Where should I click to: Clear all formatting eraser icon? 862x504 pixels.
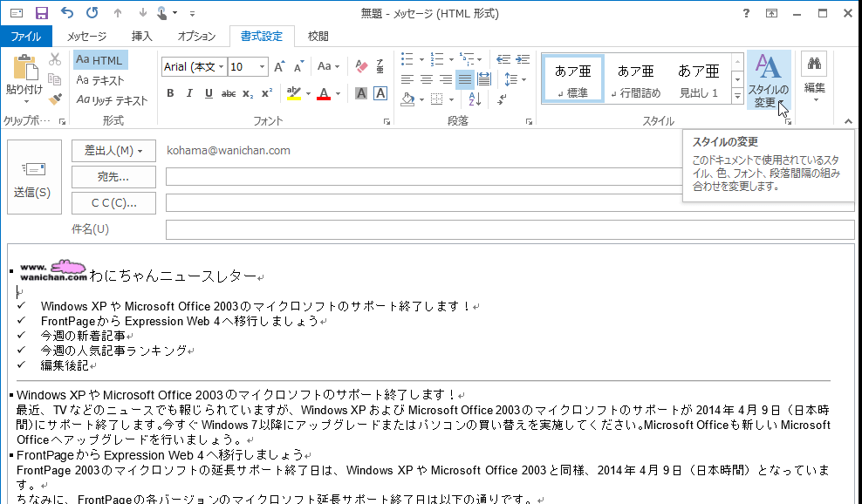pos(361,66)
